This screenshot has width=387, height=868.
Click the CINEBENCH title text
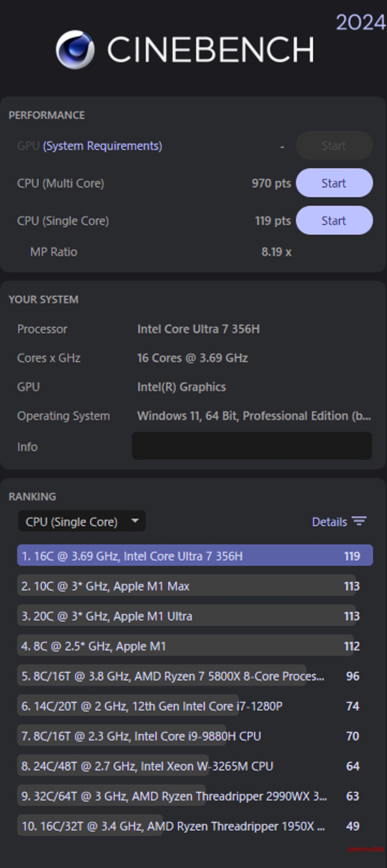pyautogui.click(x=211, y=50)
